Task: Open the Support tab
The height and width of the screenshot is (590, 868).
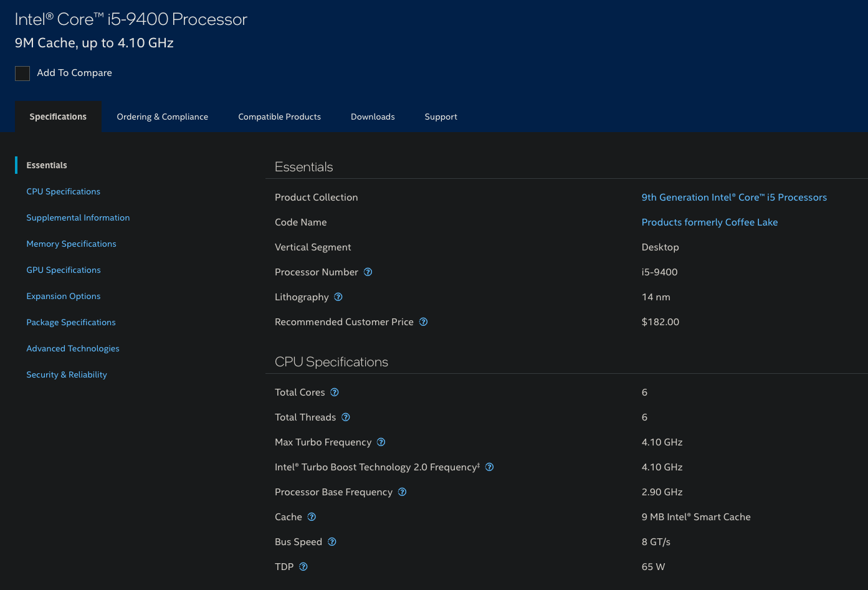Action: click(x=441, y=117)
